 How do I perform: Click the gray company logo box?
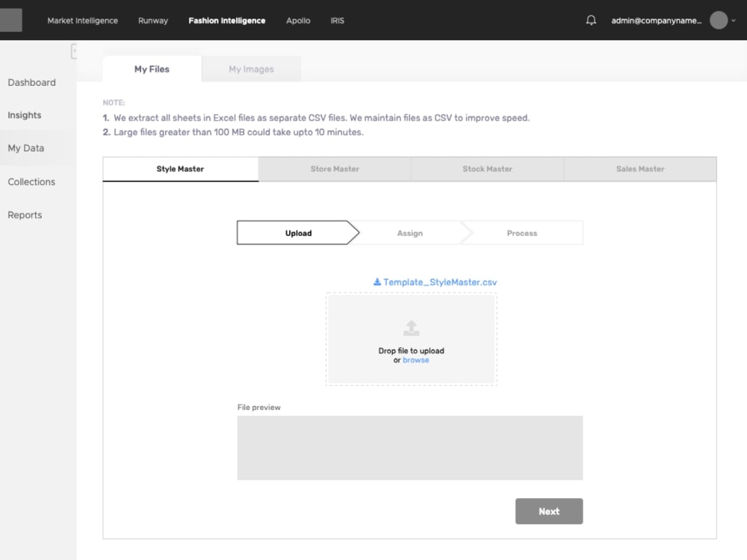coord(11,20)
